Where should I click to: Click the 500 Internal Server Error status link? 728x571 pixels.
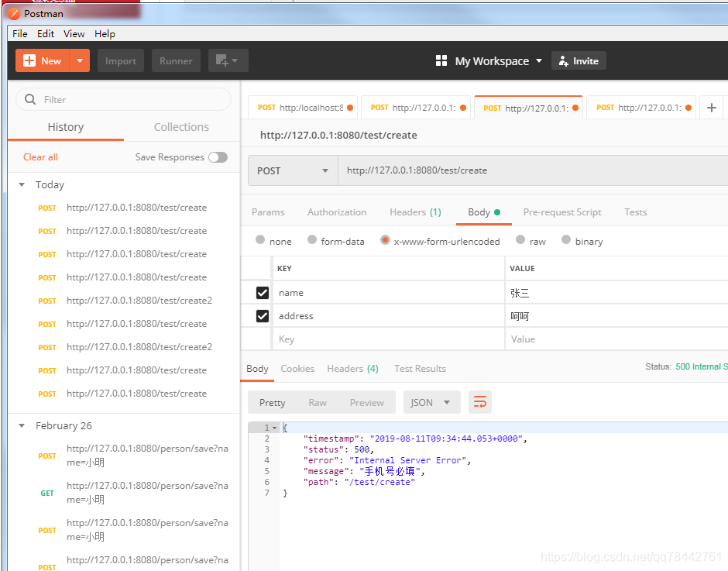point(701,367)
